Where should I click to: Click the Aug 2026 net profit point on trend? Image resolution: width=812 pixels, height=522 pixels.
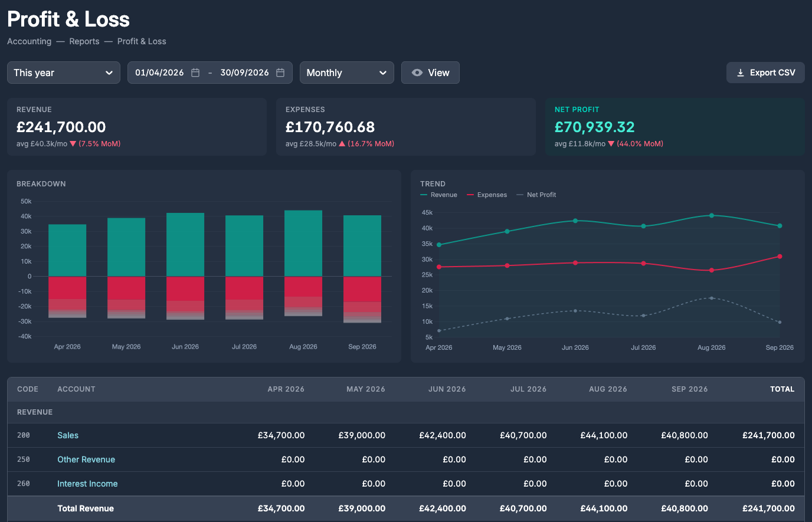tap(712, 298)
